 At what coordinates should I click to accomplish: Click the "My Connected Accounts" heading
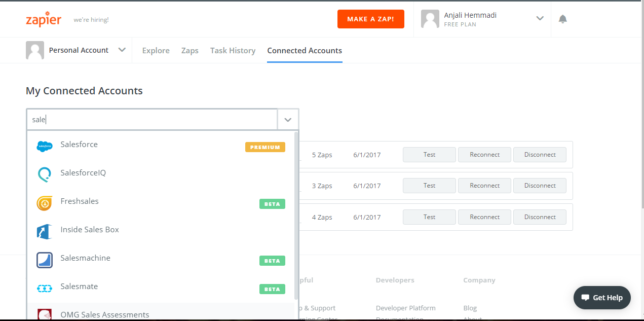pos(84,91)
